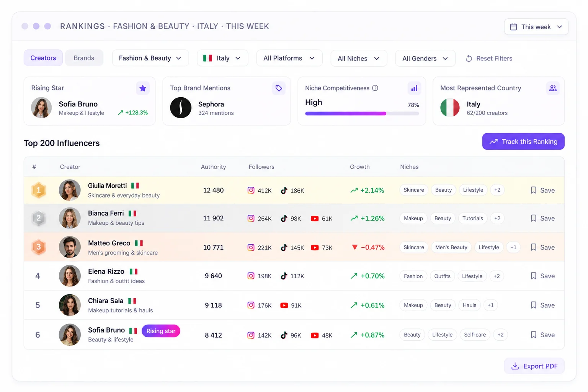This screenshot has width=588, height=392.
Task: Click the Rising Star star icon
Action: (x=143, y=88)
